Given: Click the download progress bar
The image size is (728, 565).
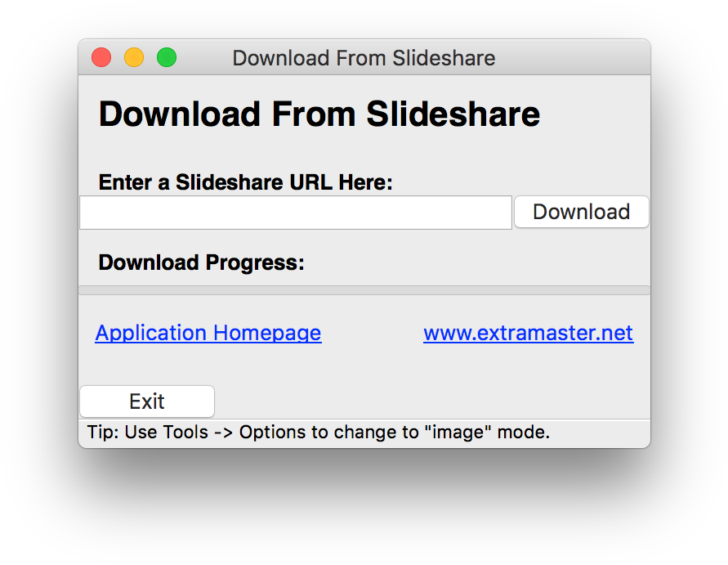Looking at the screenshot, I should (x=364, y=290).
